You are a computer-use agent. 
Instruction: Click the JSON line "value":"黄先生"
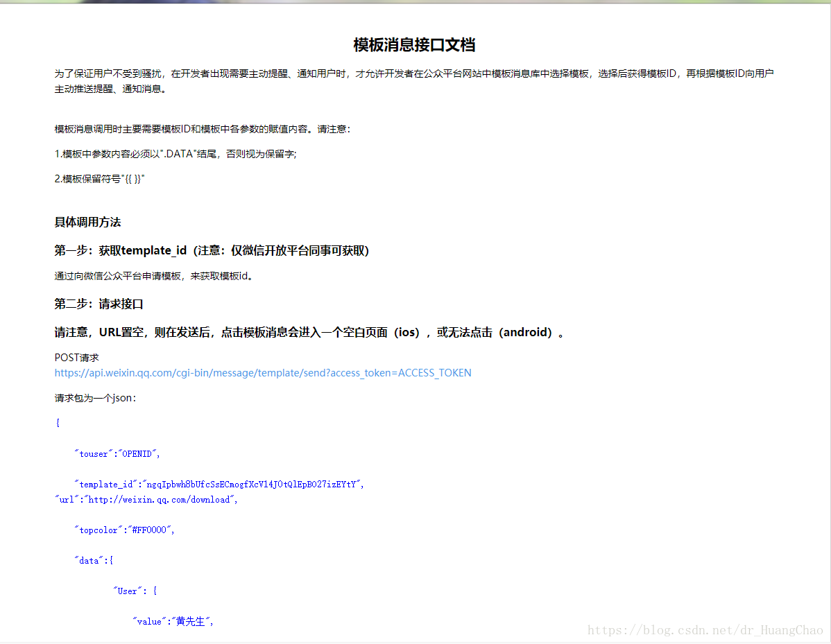point(173,621)
